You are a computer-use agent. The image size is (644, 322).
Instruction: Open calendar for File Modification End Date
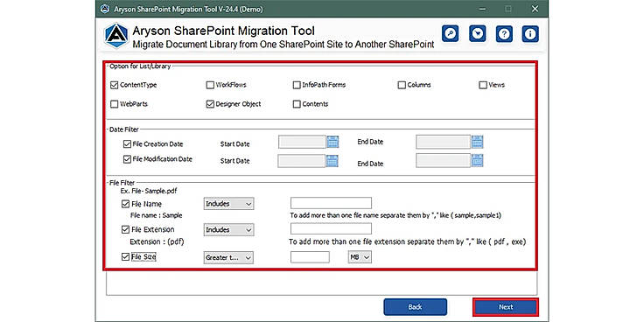[477, 161]
